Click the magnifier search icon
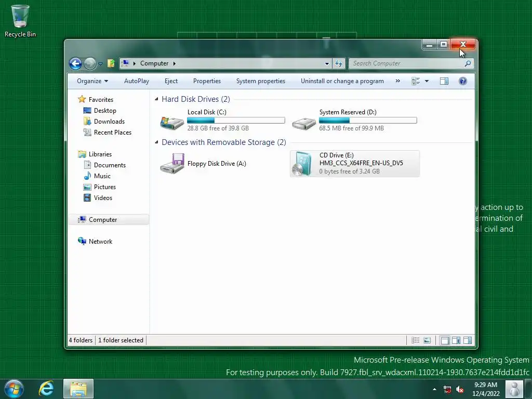Screen dimensions: 532x399 pos(468,63)
